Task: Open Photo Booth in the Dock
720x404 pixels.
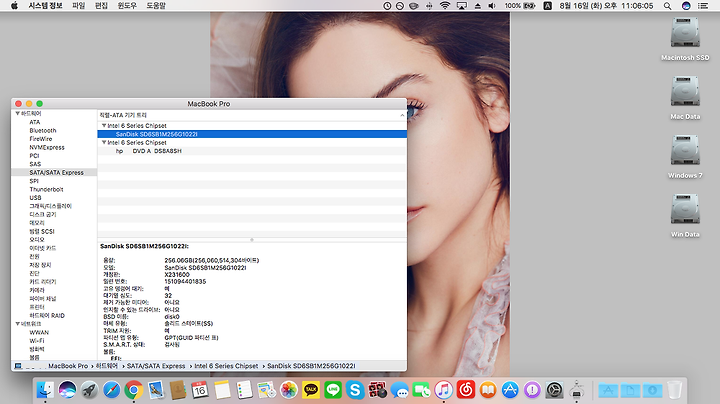Action: click(377, 390)
